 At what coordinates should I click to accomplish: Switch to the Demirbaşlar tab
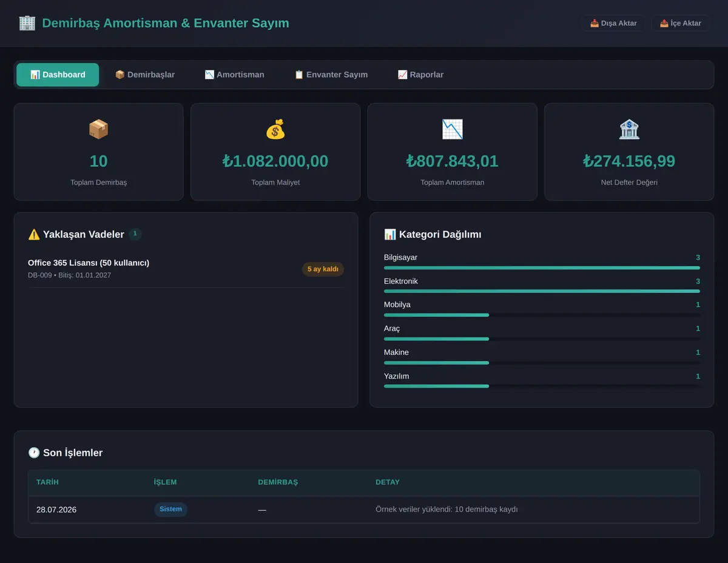(144, 75)
